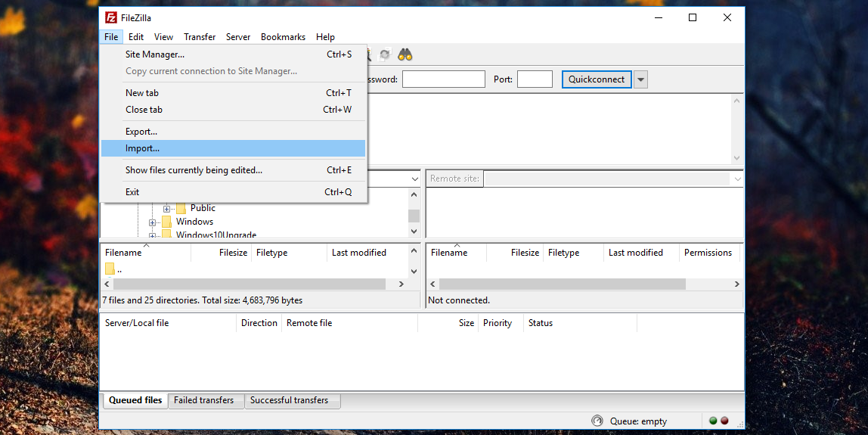Click the Status queue column header

pyautogui.click(x=580, y=323)
